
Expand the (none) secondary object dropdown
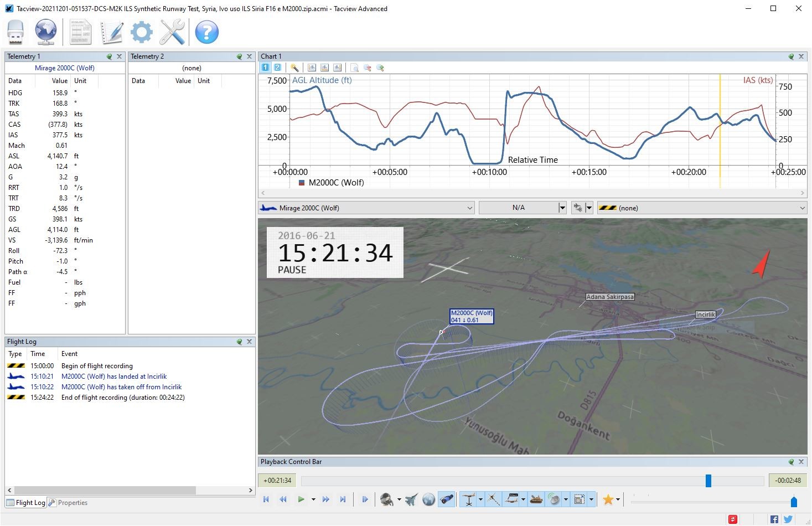click(x=702, y=208)
